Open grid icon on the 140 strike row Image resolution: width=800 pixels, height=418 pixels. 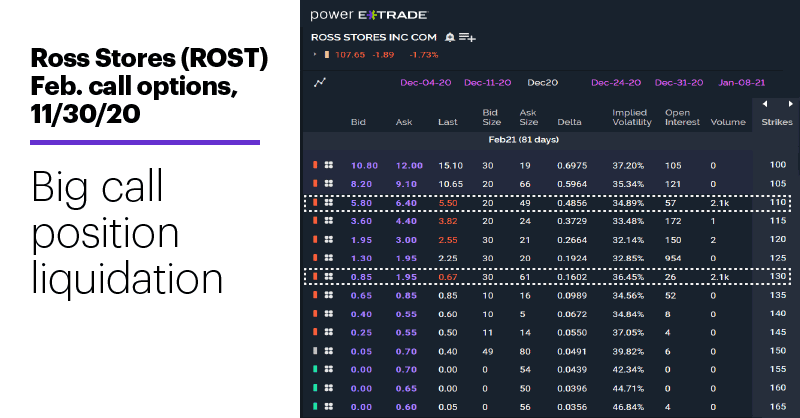(x=329, y=313)
